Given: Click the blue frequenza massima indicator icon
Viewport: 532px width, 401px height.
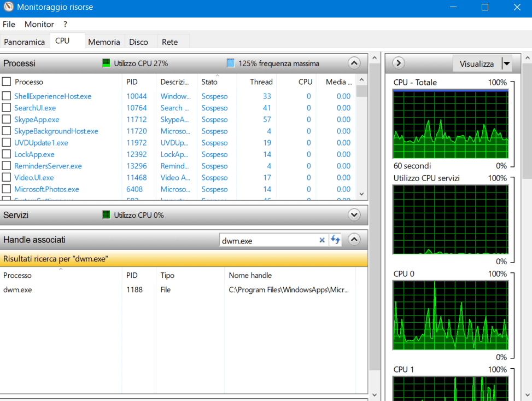Looking at the screenshot, I should [x=231, y=63].
